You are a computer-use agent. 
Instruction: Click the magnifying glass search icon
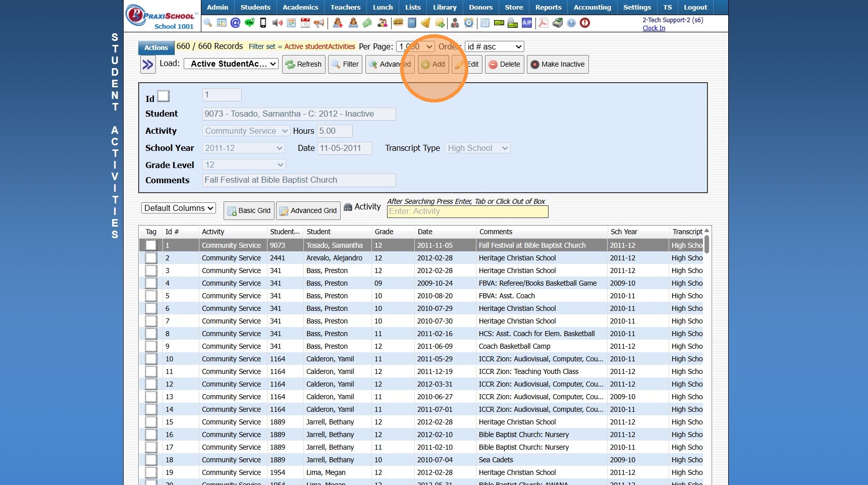tap(207, 23)
